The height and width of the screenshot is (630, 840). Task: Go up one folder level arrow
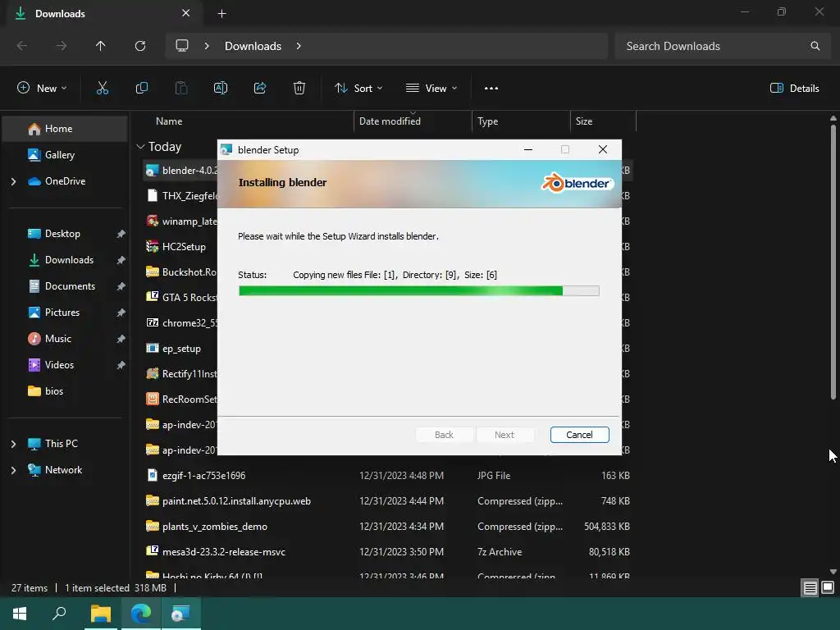click(x=100, y=46)
